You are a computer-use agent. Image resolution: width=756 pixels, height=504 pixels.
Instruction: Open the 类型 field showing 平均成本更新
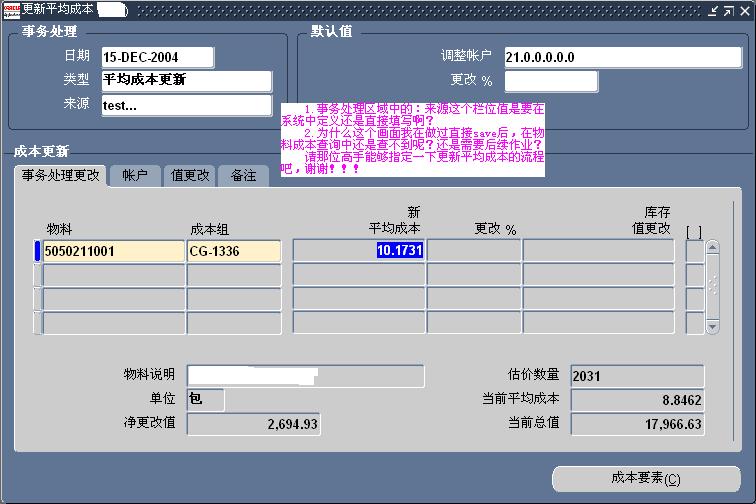pos(186,81)
